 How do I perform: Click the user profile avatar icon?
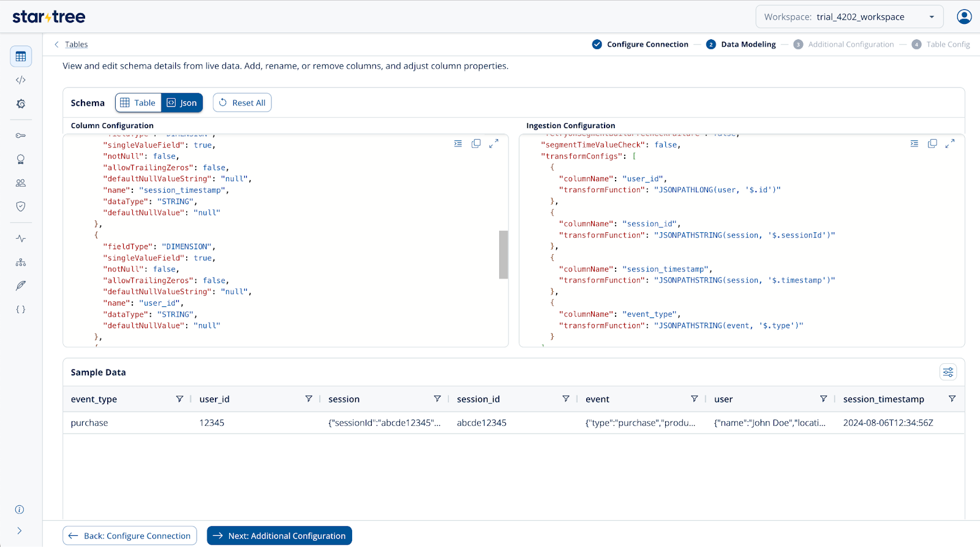964,17
